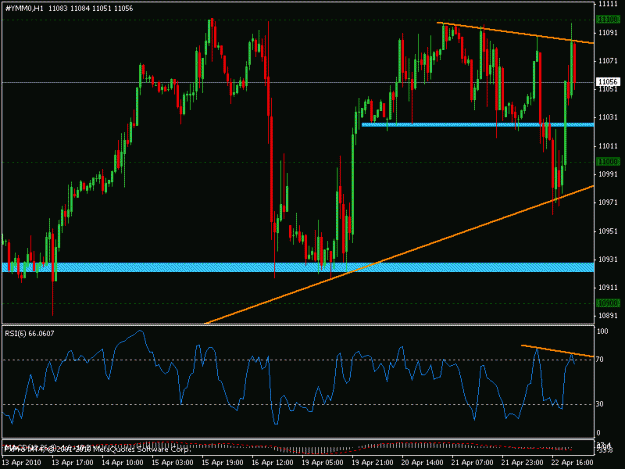The width and height of the screenshot is (625, 469).
Task: Click the 10891 price scale value
Action: [608, 316]
